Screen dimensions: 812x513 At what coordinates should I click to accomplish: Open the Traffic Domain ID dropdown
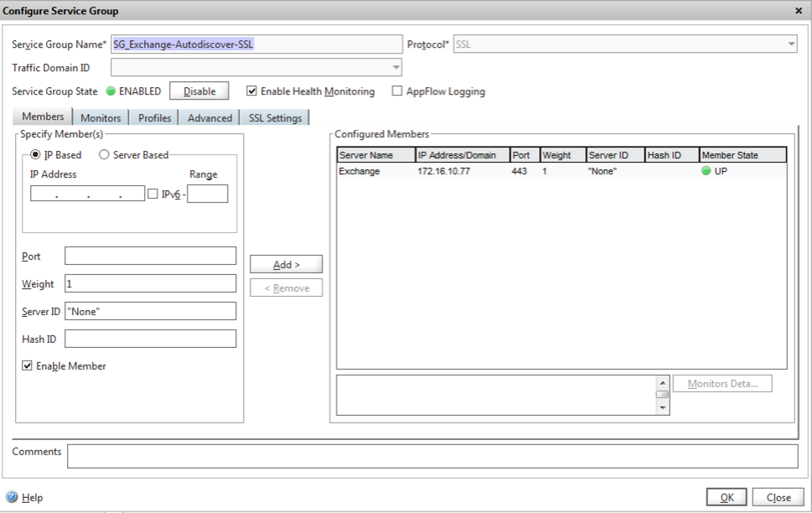click(396, 68)
